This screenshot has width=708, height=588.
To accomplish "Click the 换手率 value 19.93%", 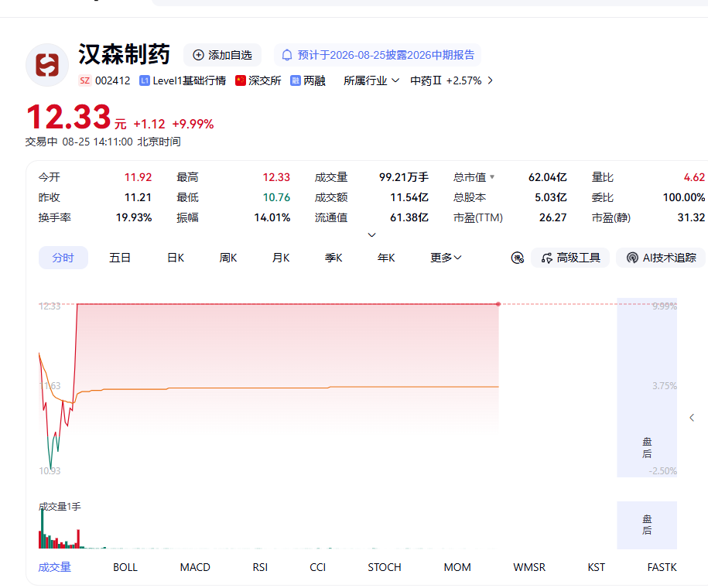I will [134, 217].
